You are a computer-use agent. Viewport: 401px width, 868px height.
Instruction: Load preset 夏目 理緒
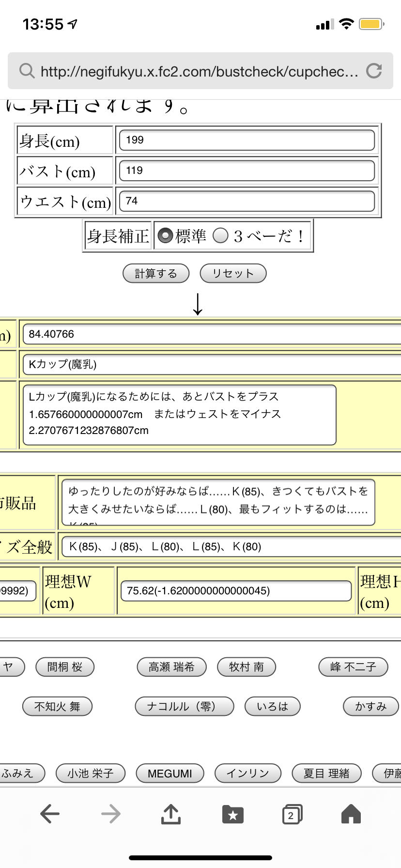pos(326,773)
